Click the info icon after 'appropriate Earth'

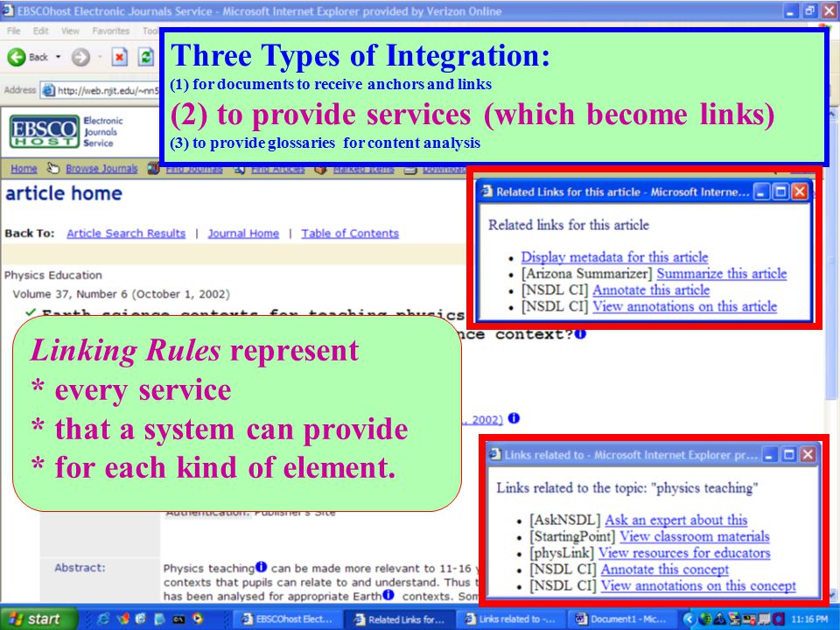(x=388, y=595)
